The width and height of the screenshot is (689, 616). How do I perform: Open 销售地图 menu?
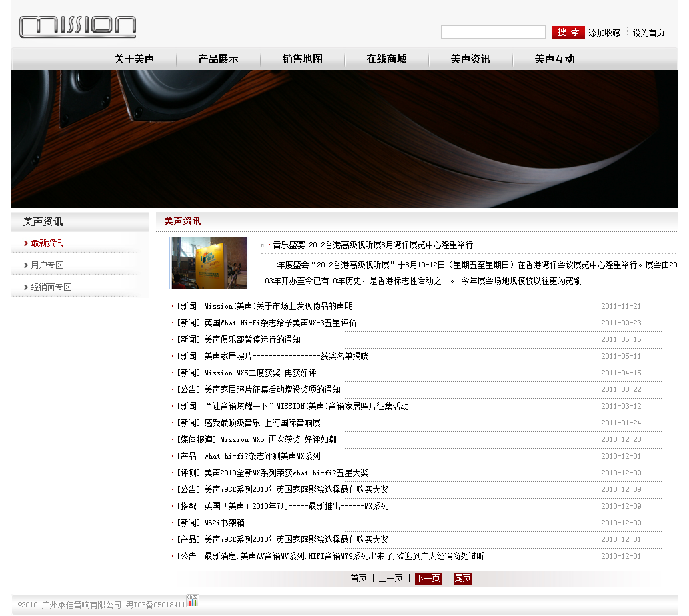pos(302,59)
